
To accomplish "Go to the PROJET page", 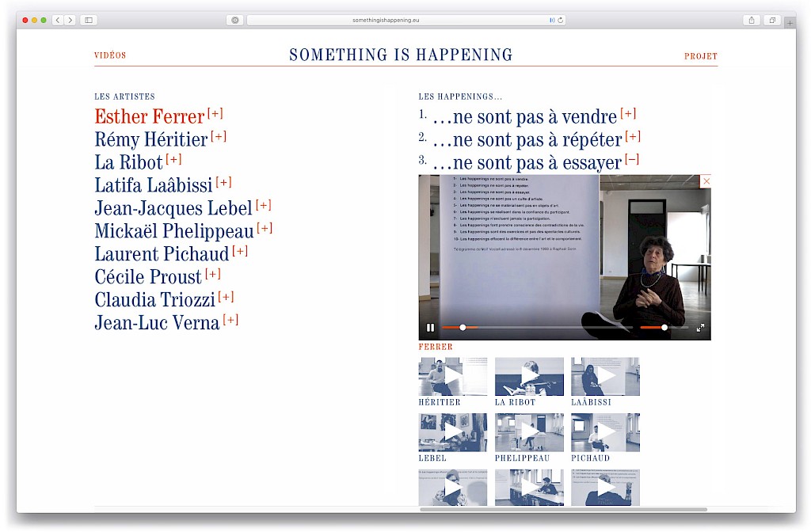I will click(x=700, y=56).
